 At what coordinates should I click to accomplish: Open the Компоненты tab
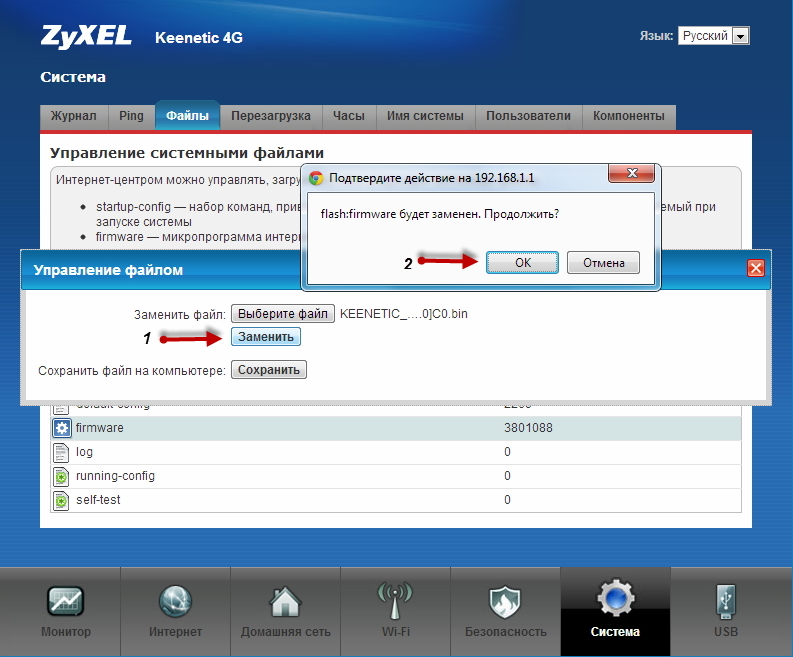coord(628,116)
